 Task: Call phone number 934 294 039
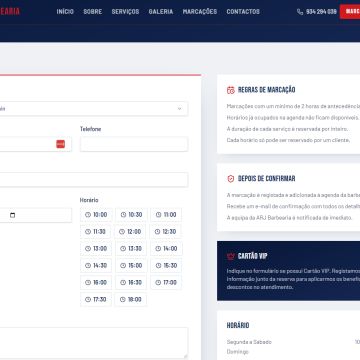[x=321, y=12]
